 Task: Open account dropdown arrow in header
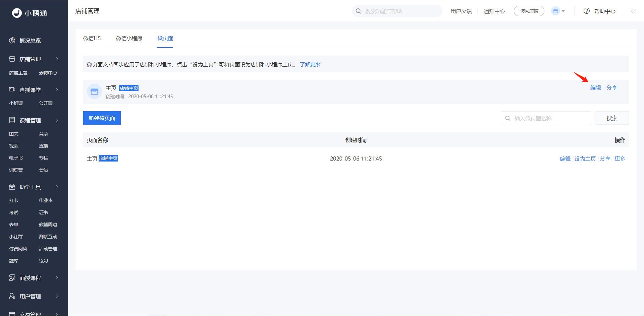pyautogui.click(x=563, y=11)
